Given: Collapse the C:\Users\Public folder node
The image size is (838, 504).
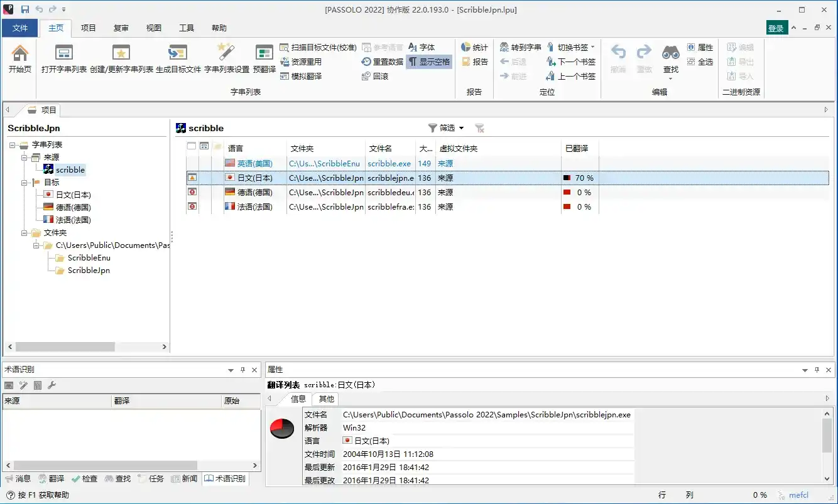Looking at the screenshot, I should click(36, 245).
